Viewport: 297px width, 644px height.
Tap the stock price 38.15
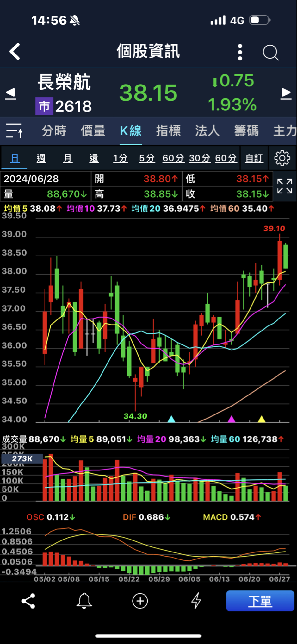click(148, 93)
